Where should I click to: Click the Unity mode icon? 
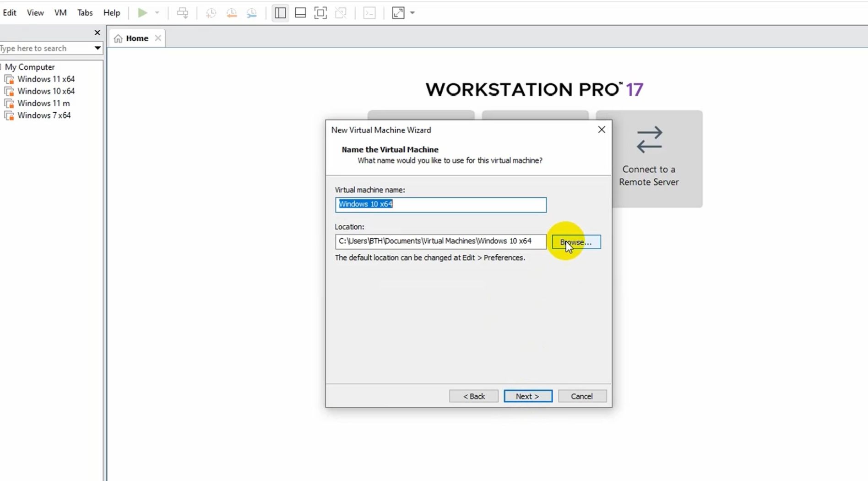pyautogui.click(x=341, y=13)
